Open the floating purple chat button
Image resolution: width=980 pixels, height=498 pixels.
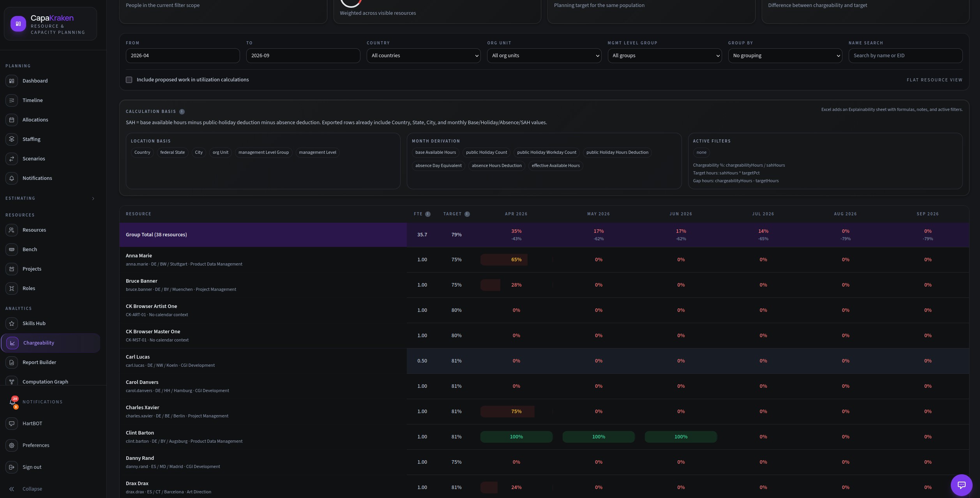[961, 485]
